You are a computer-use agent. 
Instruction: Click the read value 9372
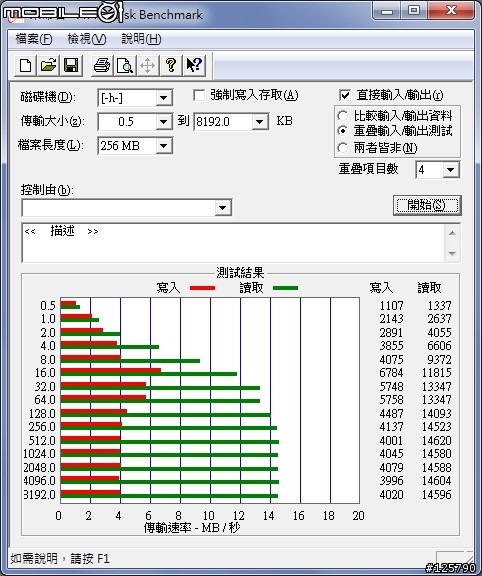pos(439,360)
